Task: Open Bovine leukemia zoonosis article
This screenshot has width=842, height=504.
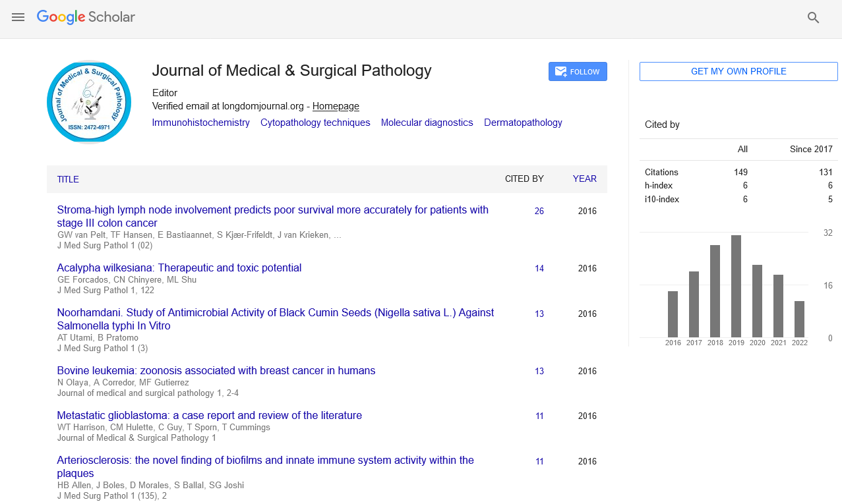Action: (x=216, y=371)
